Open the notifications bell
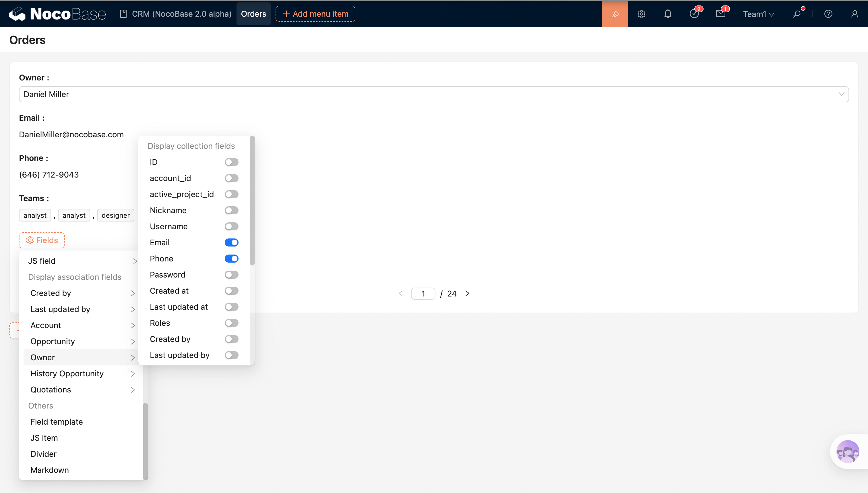 coord(668,14)
